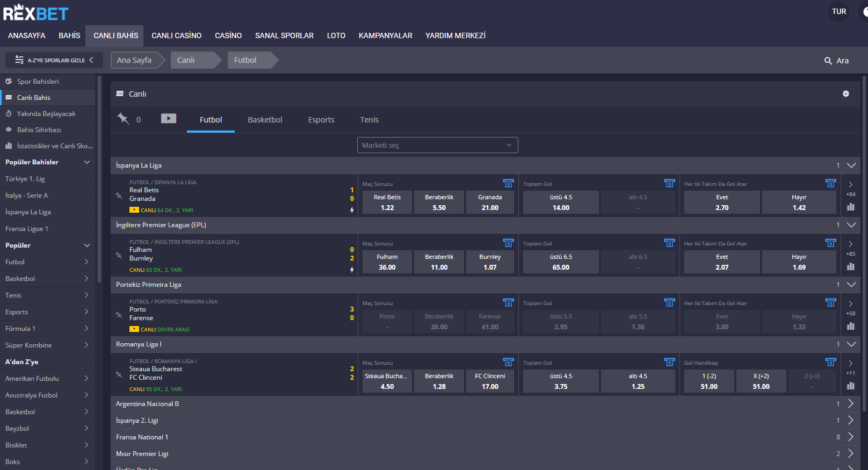This screenshot has height=470, width=868.
Task: Switch to the Tenis tab
Action: 370,120
